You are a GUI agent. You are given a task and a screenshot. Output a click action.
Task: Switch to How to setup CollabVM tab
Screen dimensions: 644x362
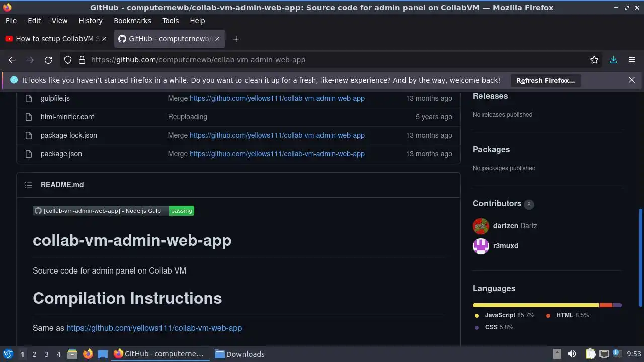click(x=56, y=39)
